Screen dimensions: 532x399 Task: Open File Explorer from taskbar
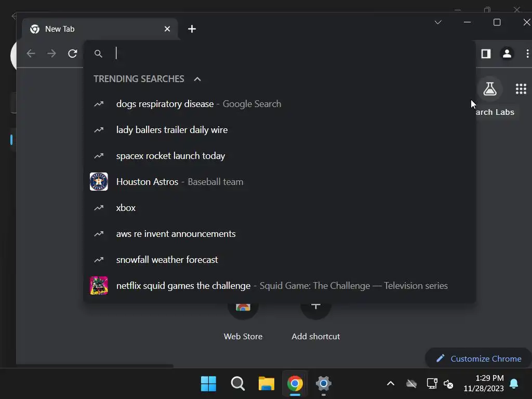click(x=267, y=384)
